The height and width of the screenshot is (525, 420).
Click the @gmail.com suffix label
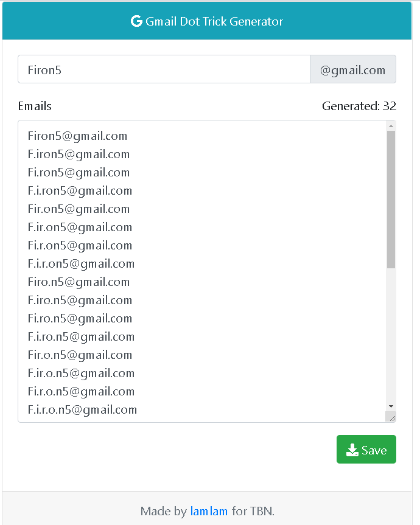tap(353, 70)
